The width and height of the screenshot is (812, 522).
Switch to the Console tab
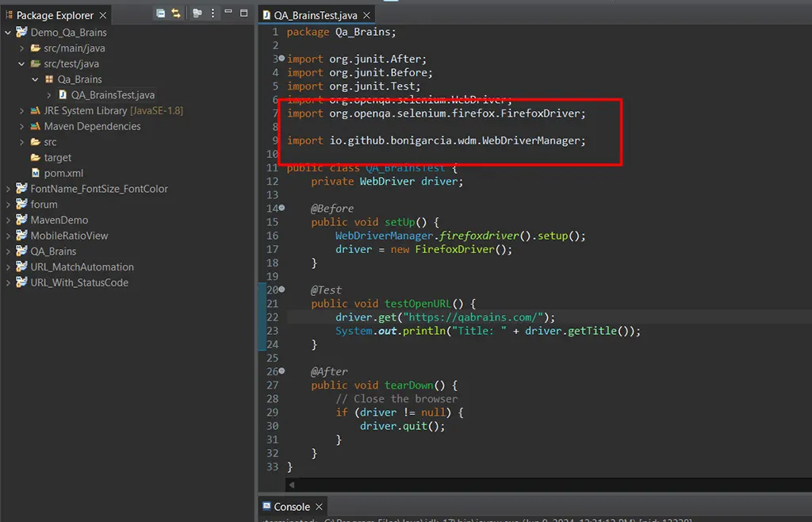pyautogui.click(x=291, y=507)
